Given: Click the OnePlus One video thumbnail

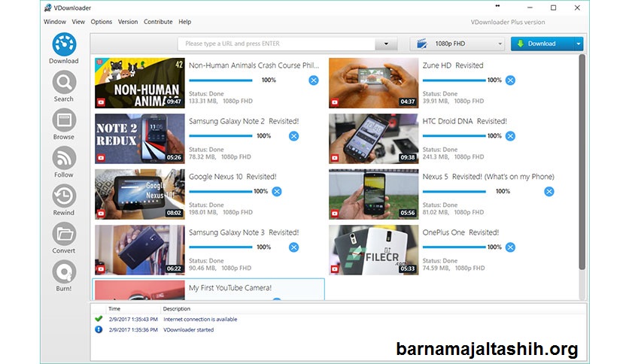Looking at the screenshot, I should coord(373,250).
